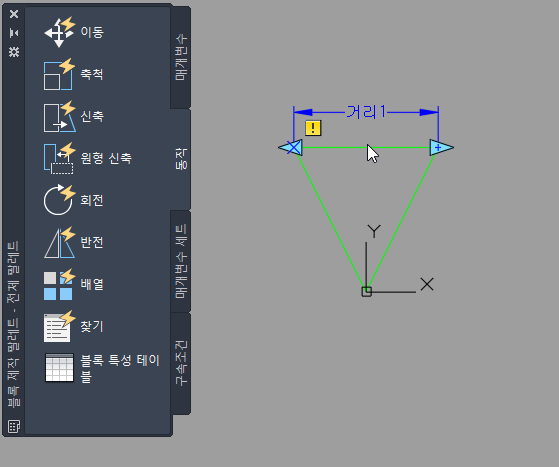Click the 회전 label text
The height and width of the screenshot is (467, 559).
(x=92, y=200)
